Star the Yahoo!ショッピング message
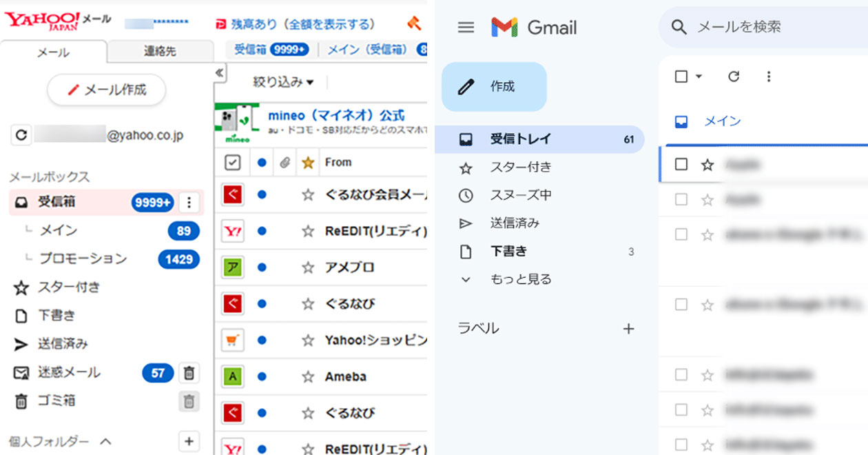The height and width of the screenshot is (455, 868). (x=308, y=341)
